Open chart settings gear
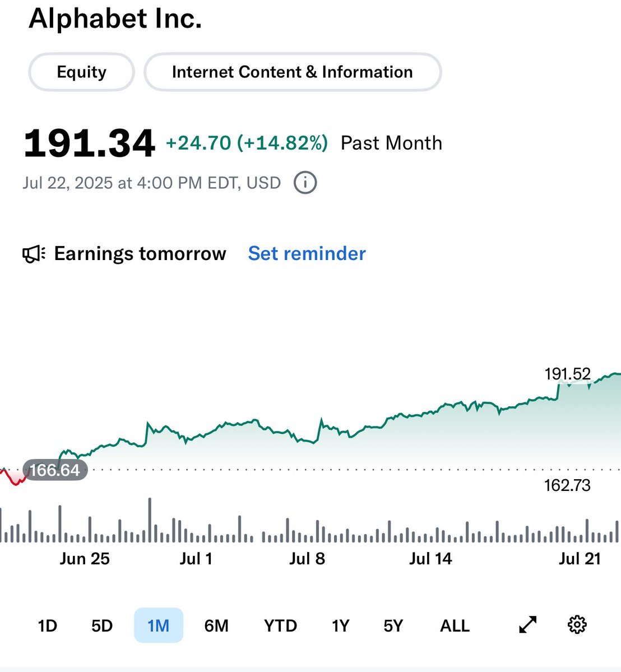The image size is (621, 672). click(x=577, y=625)
